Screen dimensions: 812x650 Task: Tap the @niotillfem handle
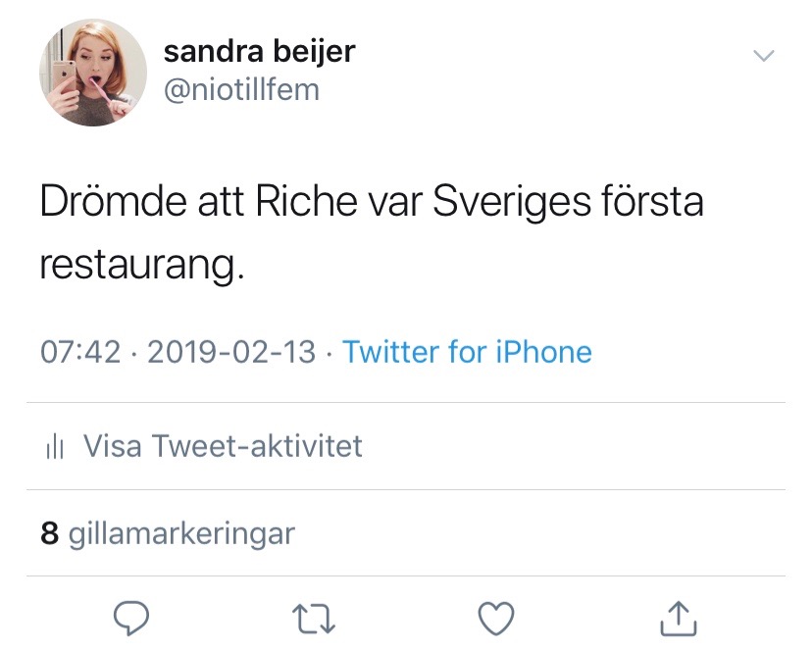240,90
